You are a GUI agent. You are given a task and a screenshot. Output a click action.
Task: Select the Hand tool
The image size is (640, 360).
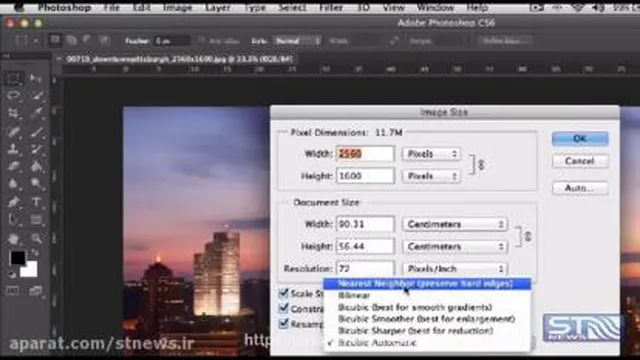[x=13, y=238]
